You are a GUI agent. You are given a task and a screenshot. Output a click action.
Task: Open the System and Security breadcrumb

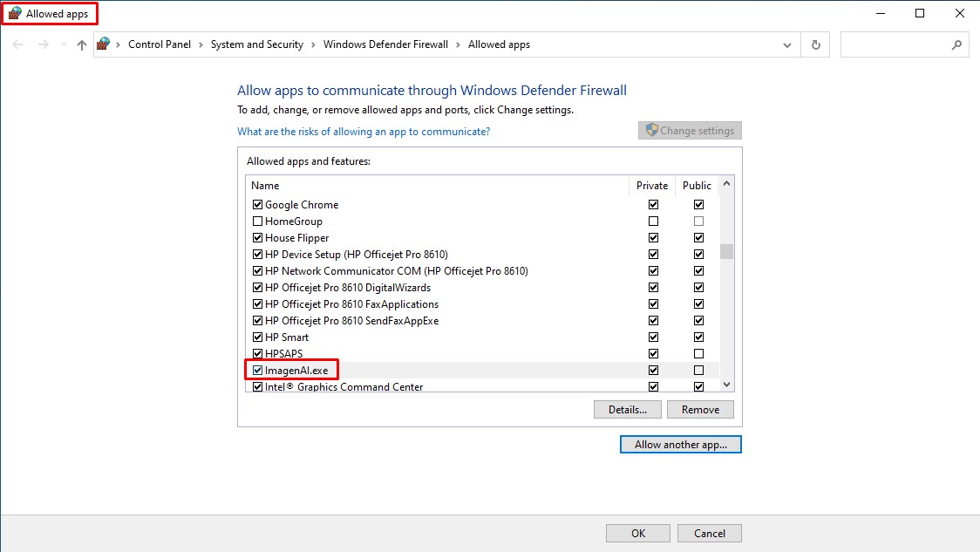pyautogui.click(x=257, y=44)
